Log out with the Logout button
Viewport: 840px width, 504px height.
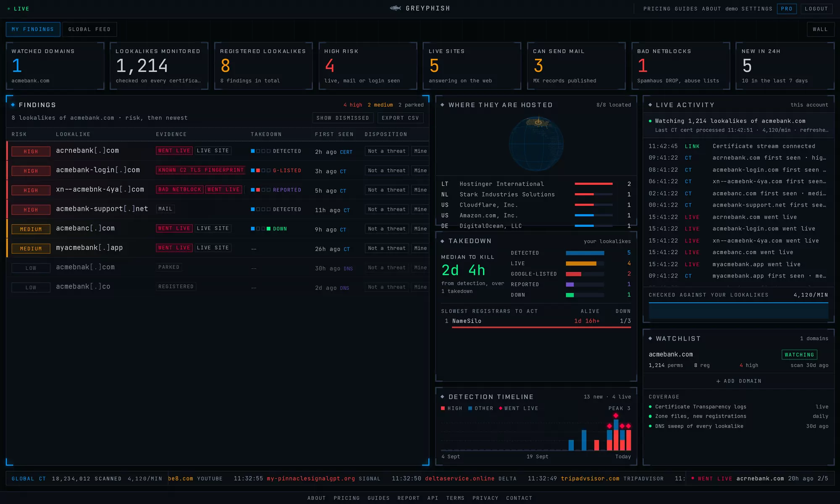pos(816,9)
